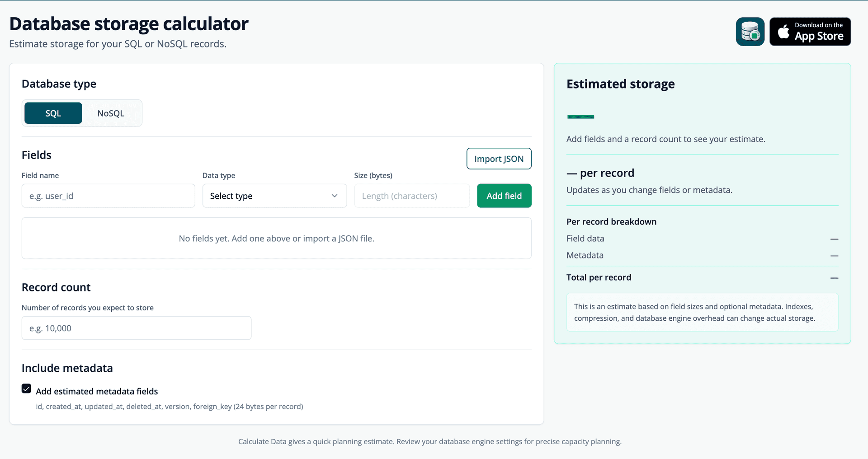Focus the Field name input
This screenshot has width=868, height=459.
point(108,196)
